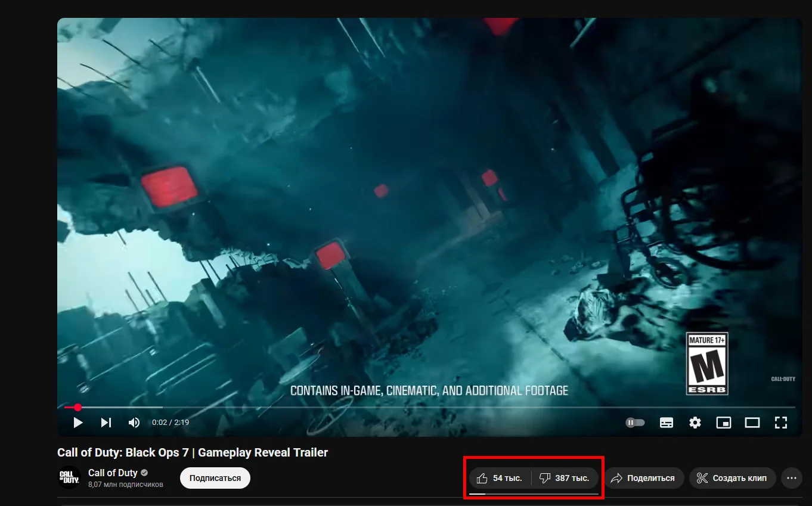812x506 pixels.
Task: Click the Подписаться subscribe button
Action: pyautogui.click(x=215, y=478)
